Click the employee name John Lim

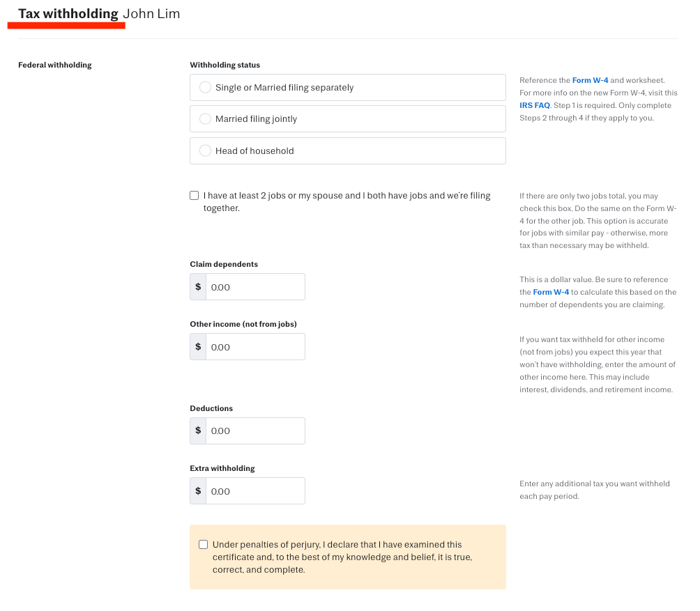151,14
